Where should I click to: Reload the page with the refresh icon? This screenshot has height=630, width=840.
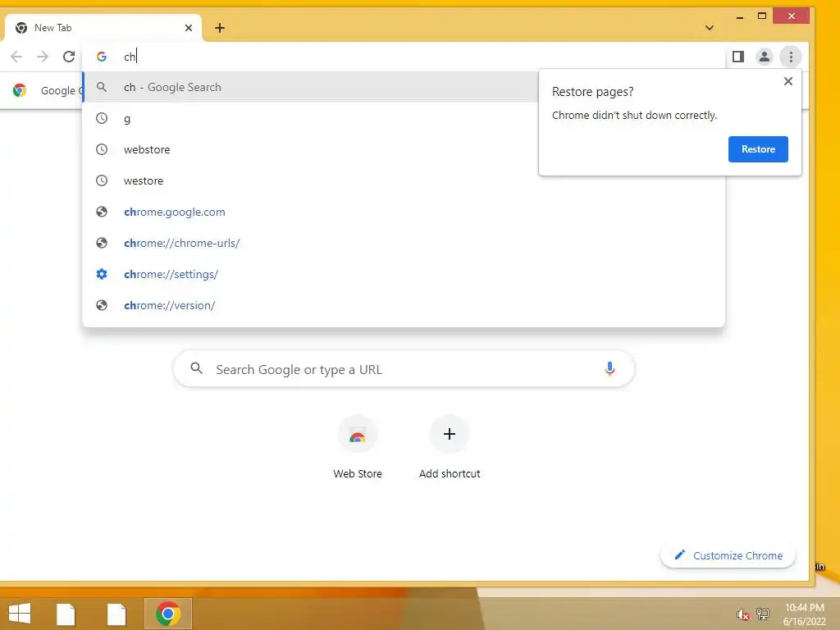[x=69, y=57]
